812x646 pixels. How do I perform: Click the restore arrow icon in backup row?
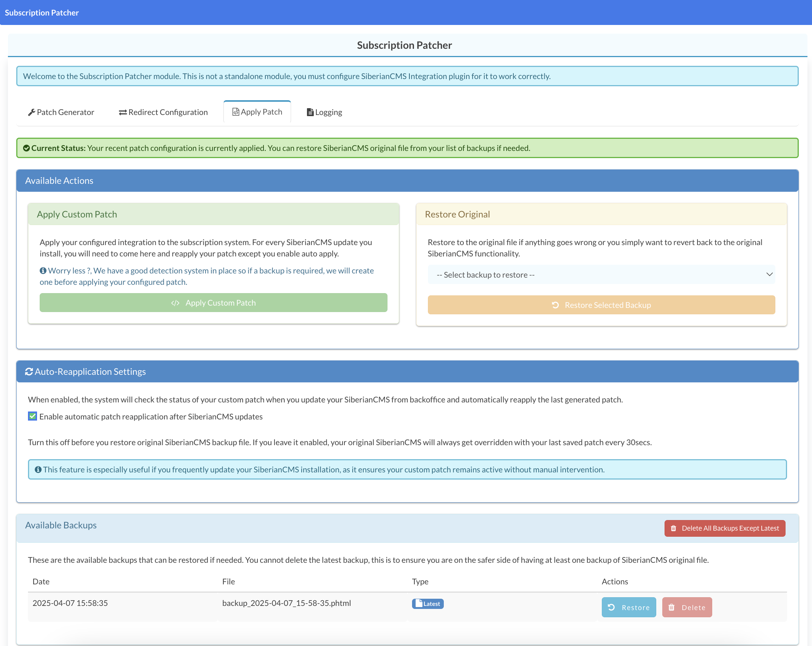point(611,607)
